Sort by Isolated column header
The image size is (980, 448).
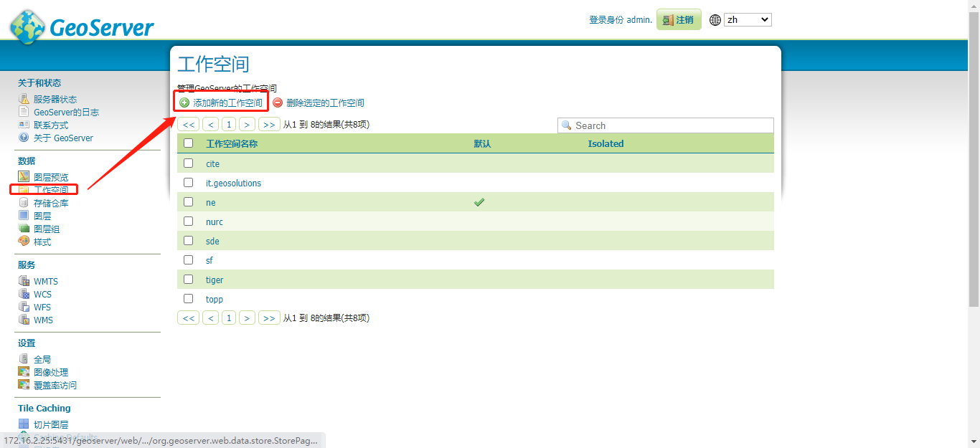[606, 144]
